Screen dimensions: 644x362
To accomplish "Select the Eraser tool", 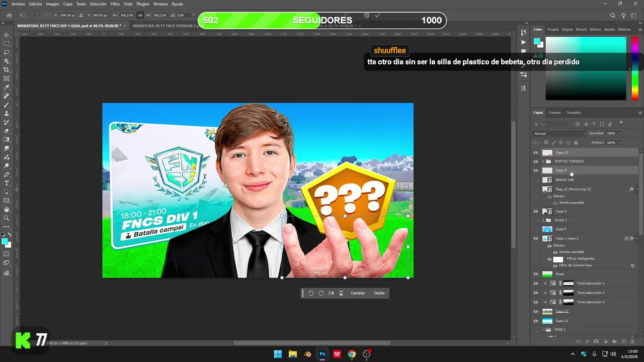I will point(7,131).
